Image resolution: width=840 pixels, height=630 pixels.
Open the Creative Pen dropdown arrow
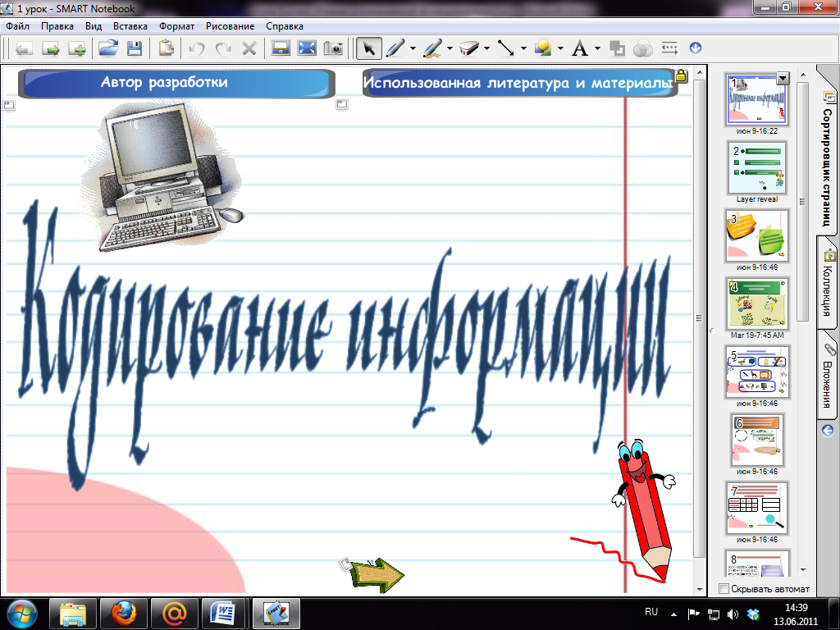(450, 48)
